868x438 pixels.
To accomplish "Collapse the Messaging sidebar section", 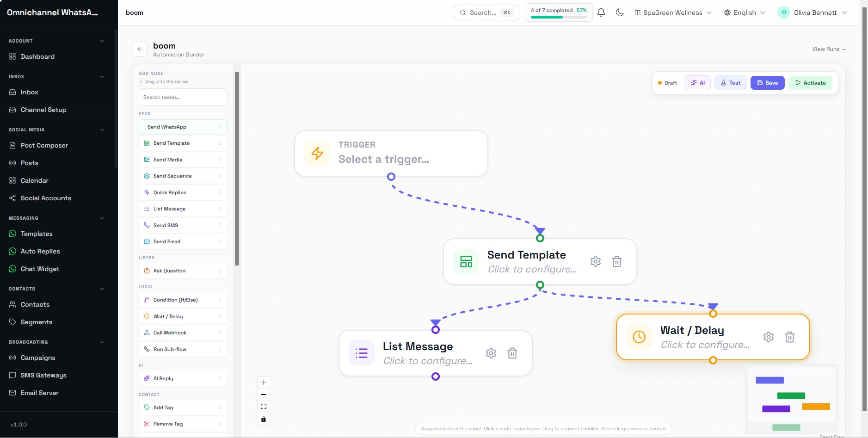I will (102, 218).
